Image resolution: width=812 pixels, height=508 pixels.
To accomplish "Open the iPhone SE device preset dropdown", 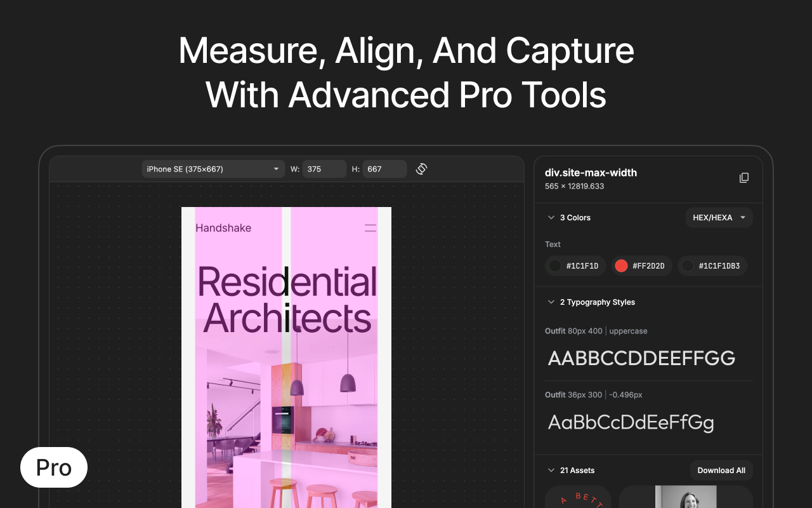I will [213, 169].
